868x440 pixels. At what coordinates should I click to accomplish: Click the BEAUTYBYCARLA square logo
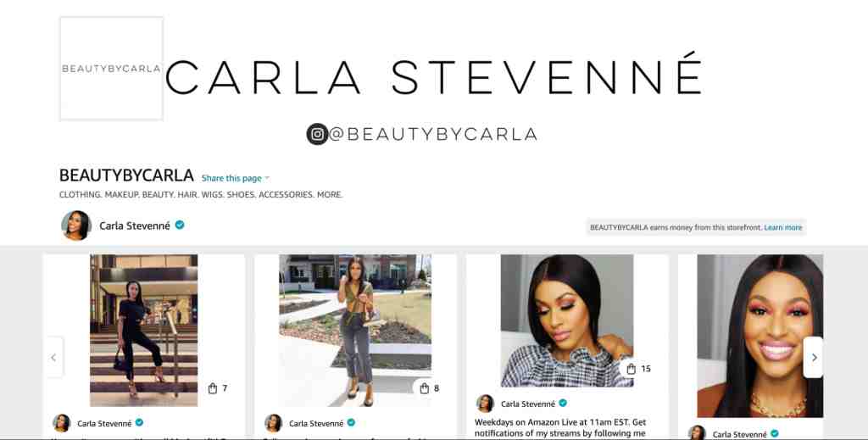(x=111, y=69)
